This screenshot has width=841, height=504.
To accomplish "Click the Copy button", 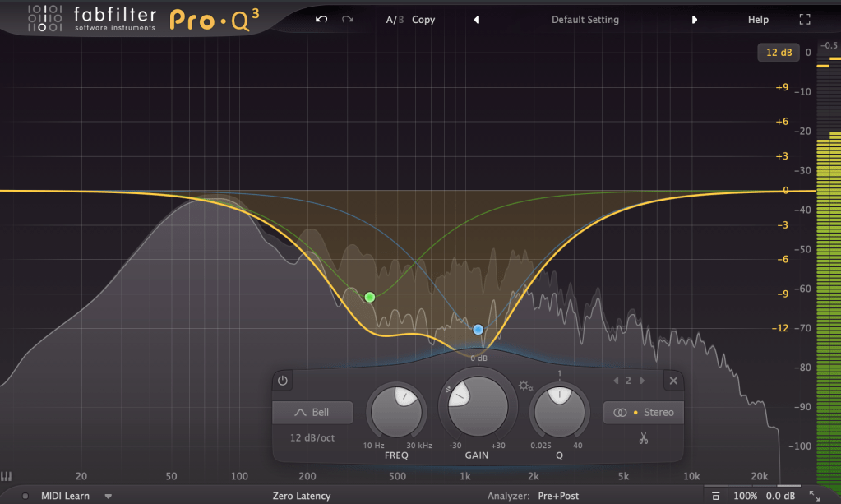I will [423, 20].
